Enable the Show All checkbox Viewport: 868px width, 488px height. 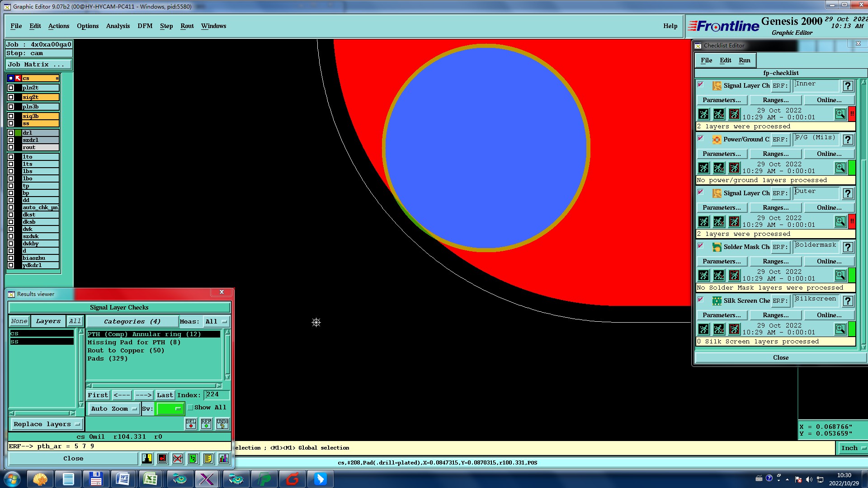(191, 408)
